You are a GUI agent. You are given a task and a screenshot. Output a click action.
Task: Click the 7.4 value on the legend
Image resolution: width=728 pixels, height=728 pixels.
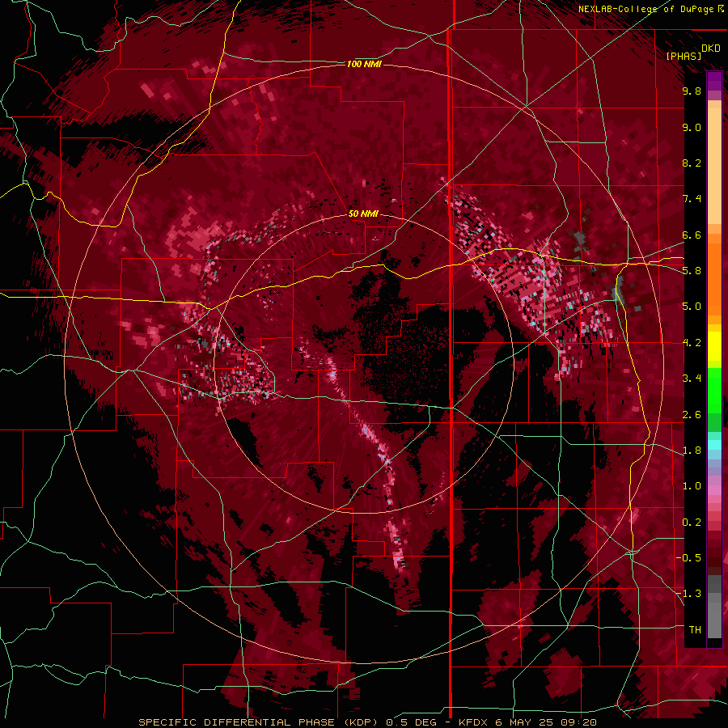(692, 199)
